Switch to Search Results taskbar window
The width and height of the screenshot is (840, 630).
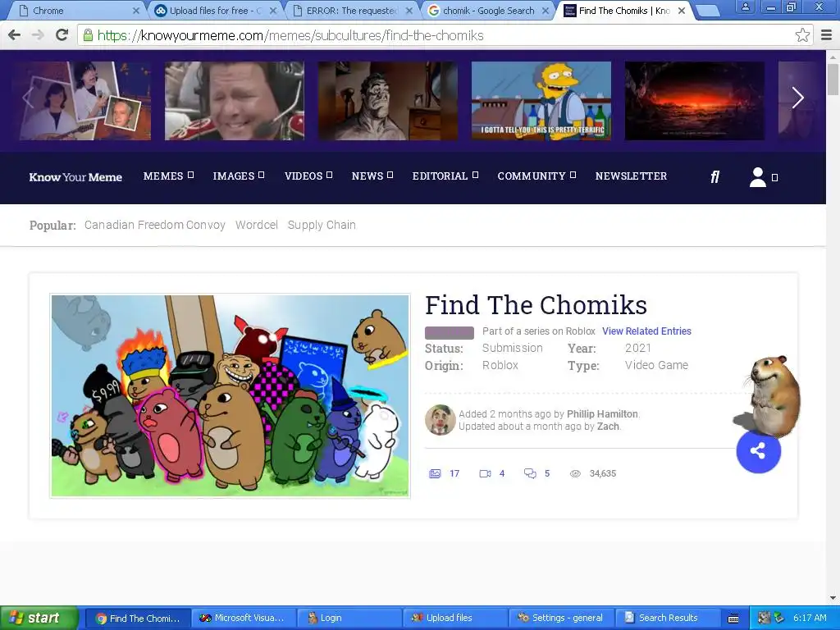point(668,619)
